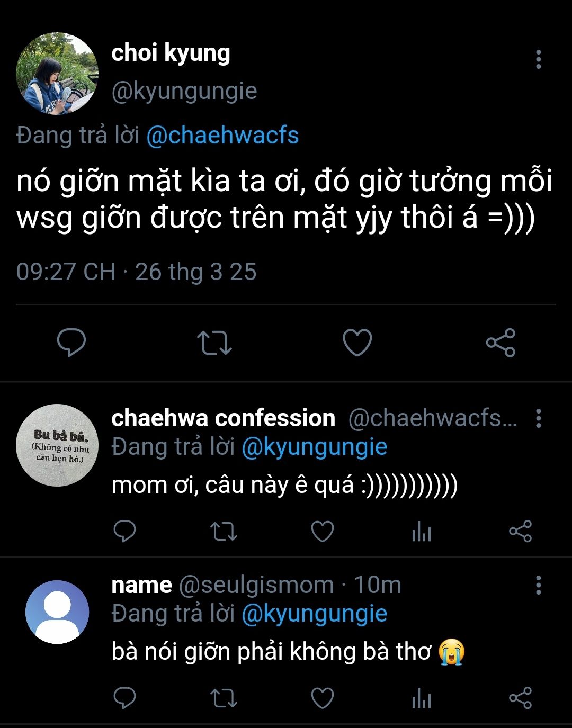
Task: Open more options on chaehwa confession's reply
Action: pyautogui.click(x=538, y=418)
